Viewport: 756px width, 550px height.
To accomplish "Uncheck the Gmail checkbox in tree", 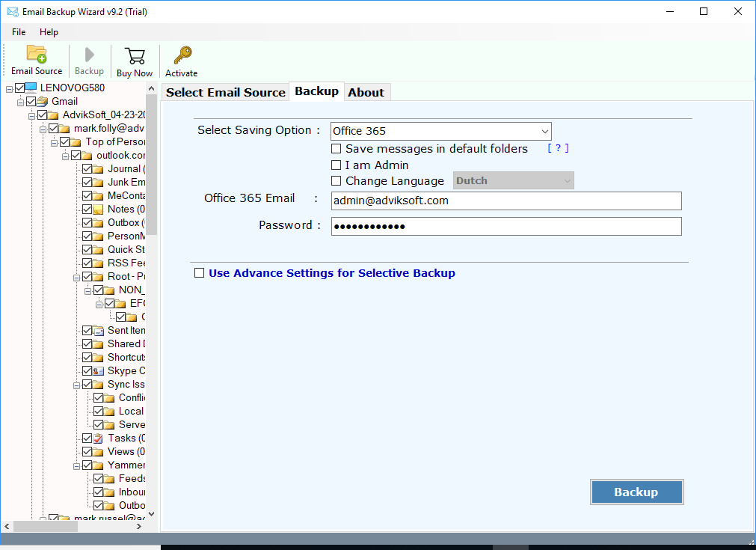I will click(31, 101).
